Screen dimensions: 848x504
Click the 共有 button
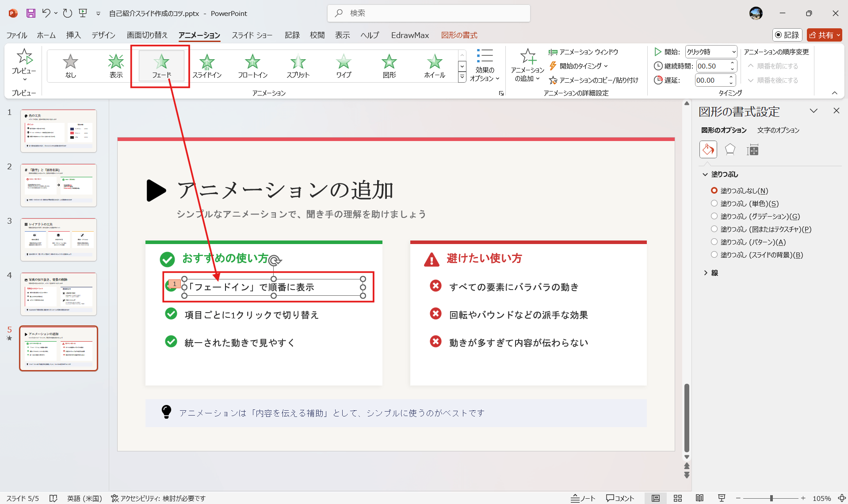pyautogui.click(x=823, y=34)
